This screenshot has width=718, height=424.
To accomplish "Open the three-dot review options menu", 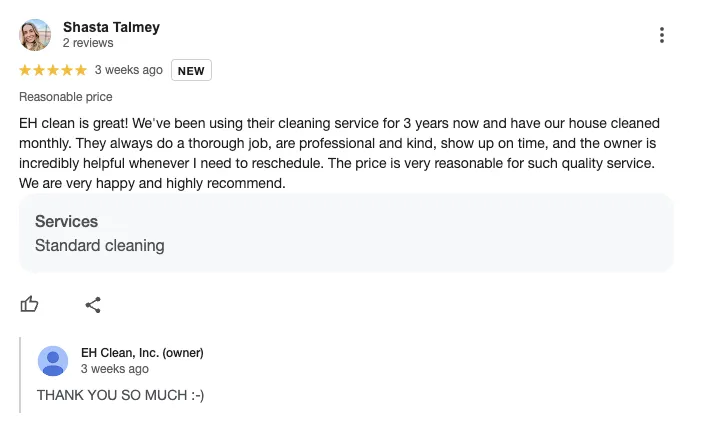I will coord(661,35).
